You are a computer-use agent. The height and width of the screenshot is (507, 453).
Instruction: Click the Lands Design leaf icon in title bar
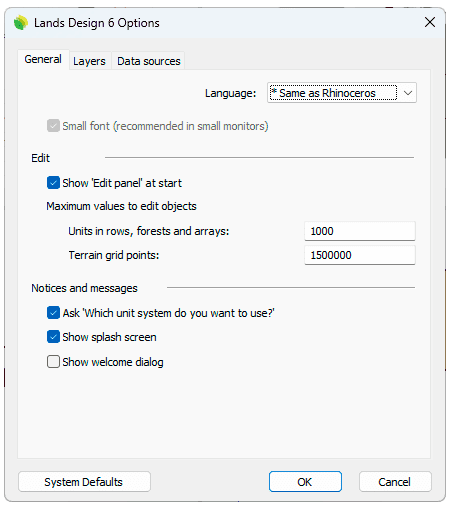pos(21,23)
